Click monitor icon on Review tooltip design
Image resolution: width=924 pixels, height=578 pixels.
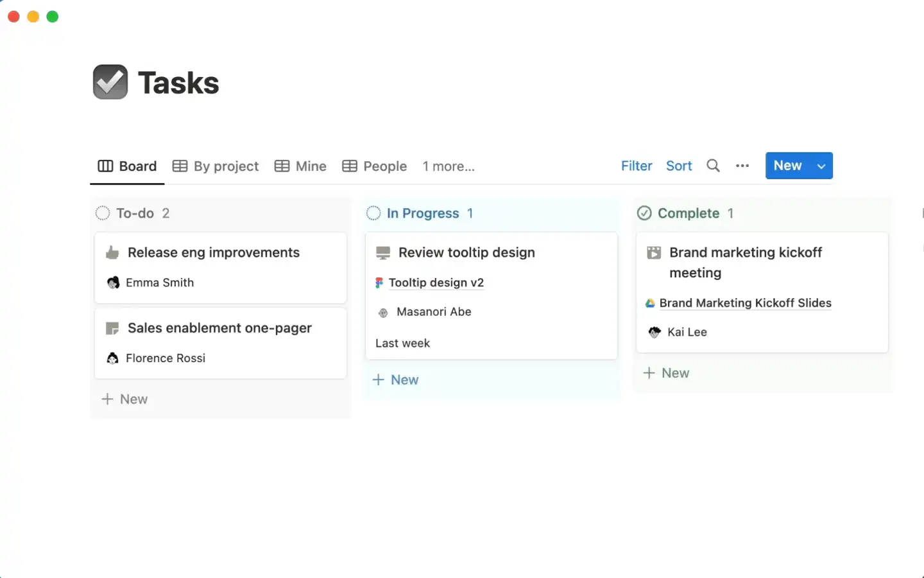383,253
